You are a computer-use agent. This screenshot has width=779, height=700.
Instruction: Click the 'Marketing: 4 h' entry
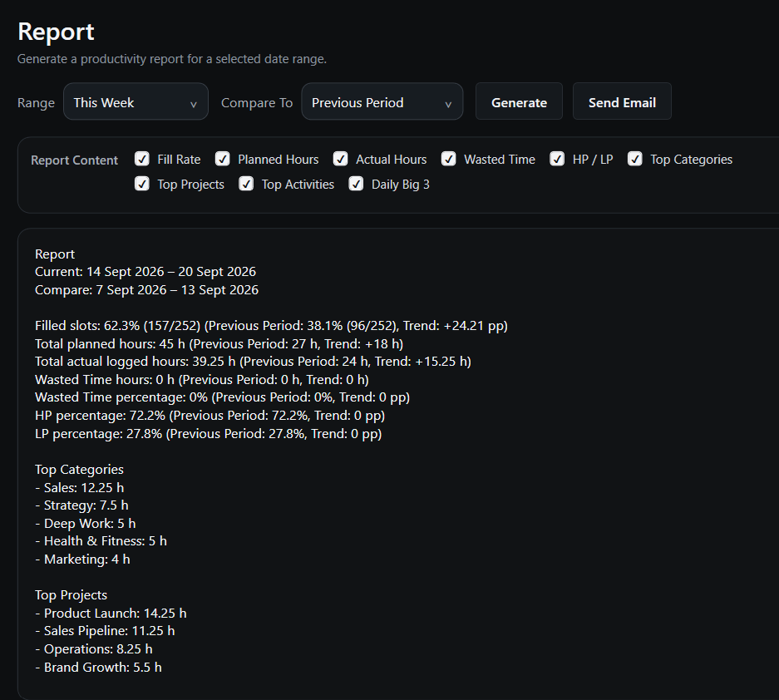point(82,560)
